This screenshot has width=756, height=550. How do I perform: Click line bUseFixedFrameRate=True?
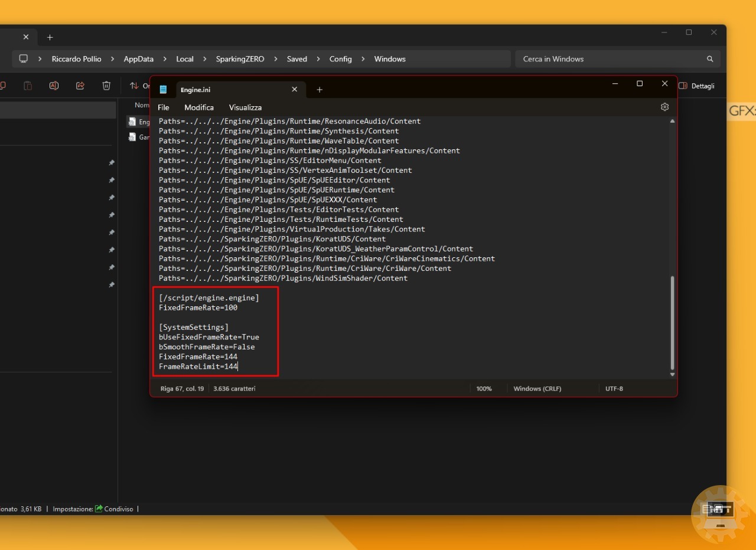(208, 337)
